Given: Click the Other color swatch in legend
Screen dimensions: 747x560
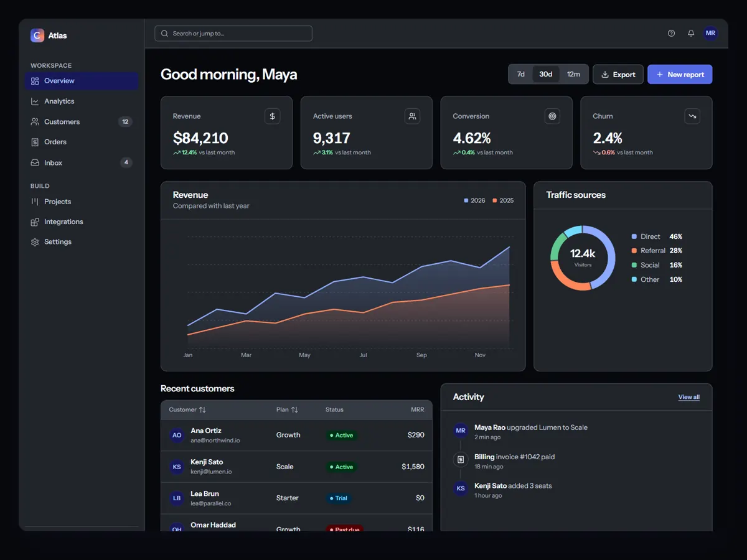Looking at the screenshot, I should pyautogui.click(x=634, y=279).
